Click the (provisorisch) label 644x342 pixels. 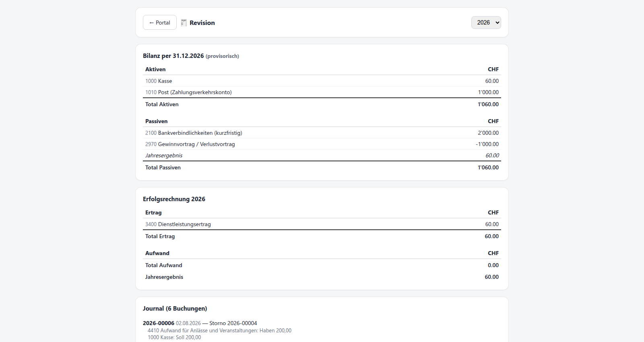[x=222, y=56]
